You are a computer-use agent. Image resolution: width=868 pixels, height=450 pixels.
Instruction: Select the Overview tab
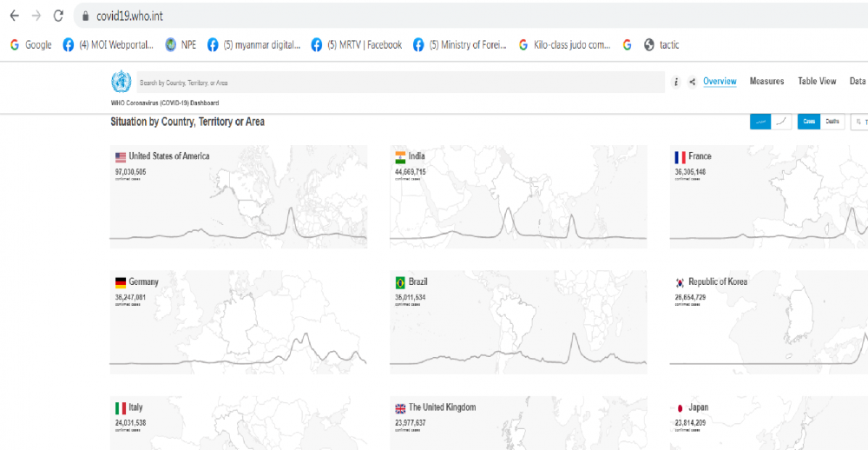[x=720, y=82]
